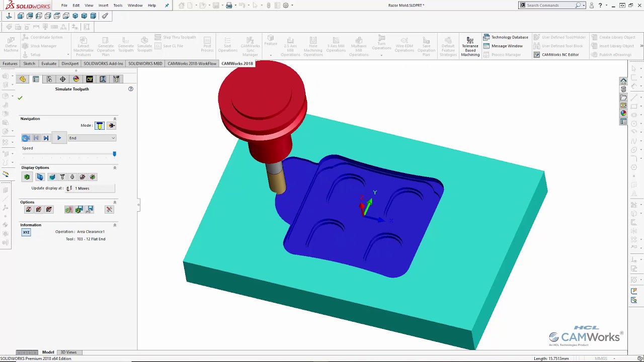This screenshot has width=644, height=362.
Task: Open the Insert menu
Action: pos(103,6)
